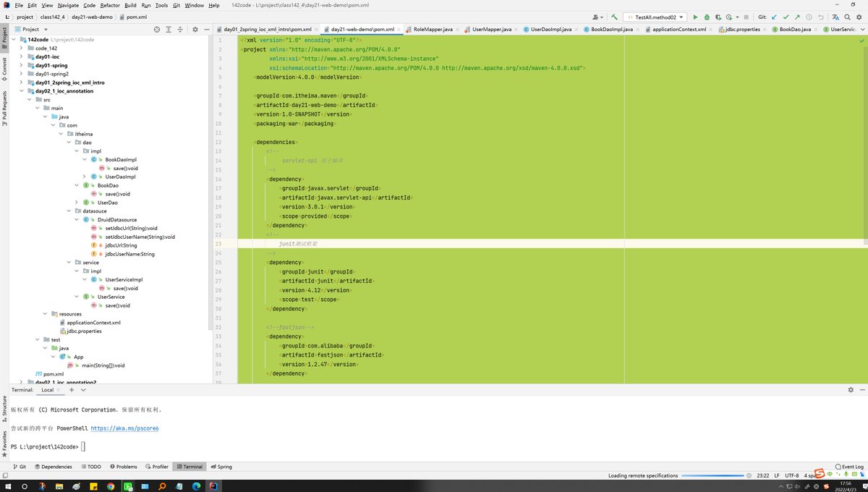This screenshot has height=492, width=868.
Task: Toggle the Spring tool window
Action: click(x=221, y=467)
